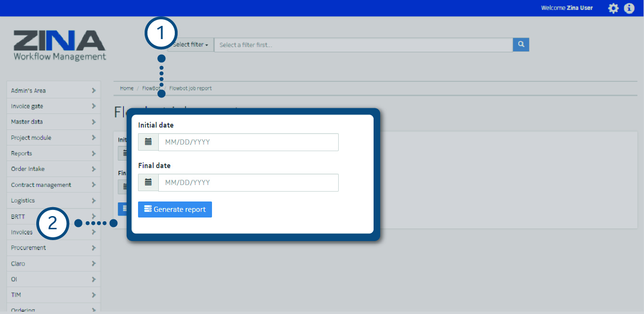Open calendar picker for Initial date

click(148, 142)
